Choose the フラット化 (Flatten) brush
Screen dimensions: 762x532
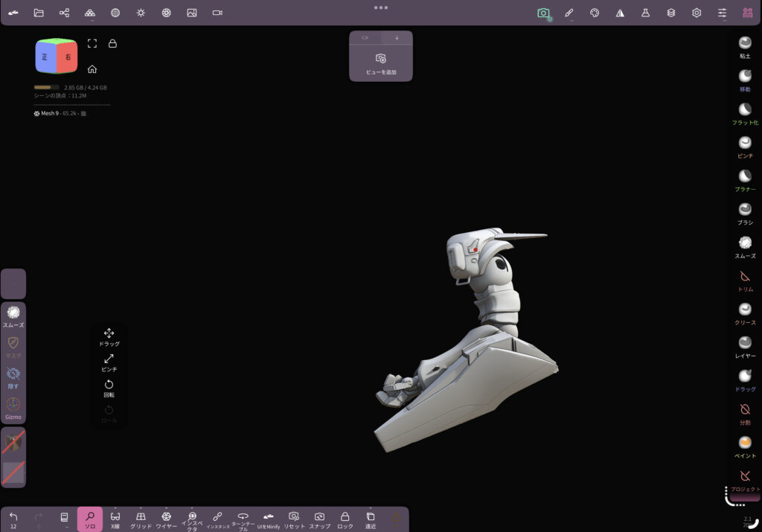(x=745, y=114)
